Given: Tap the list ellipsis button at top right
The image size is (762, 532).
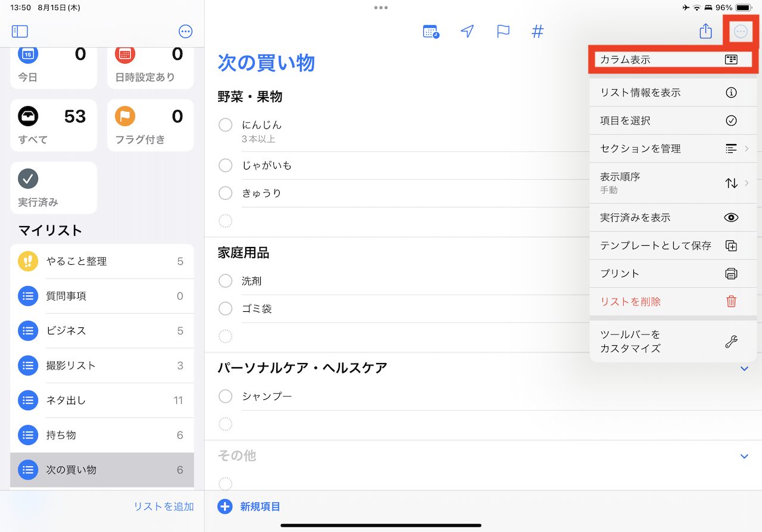Looking at the screenshot, I should [741, 32].
